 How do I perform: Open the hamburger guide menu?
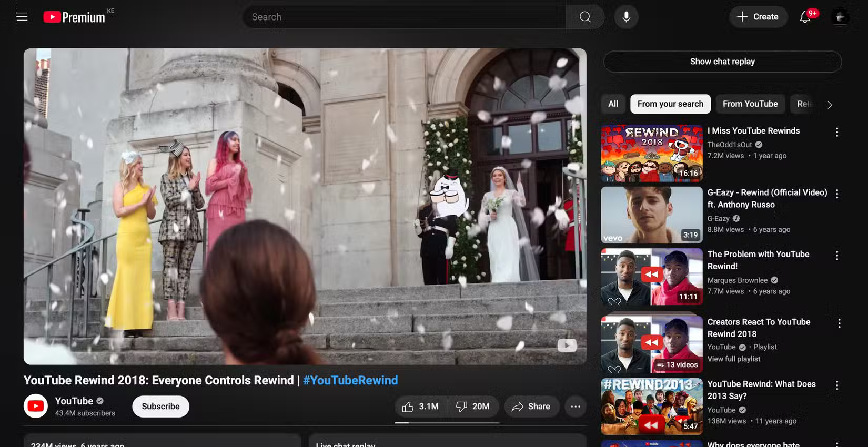(22, 17)
